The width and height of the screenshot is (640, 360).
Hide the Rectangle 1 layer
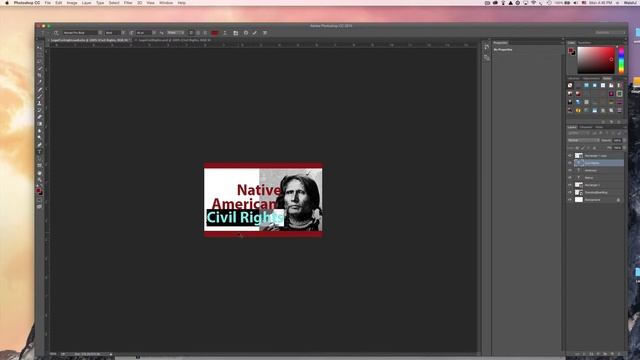point(570,185)
